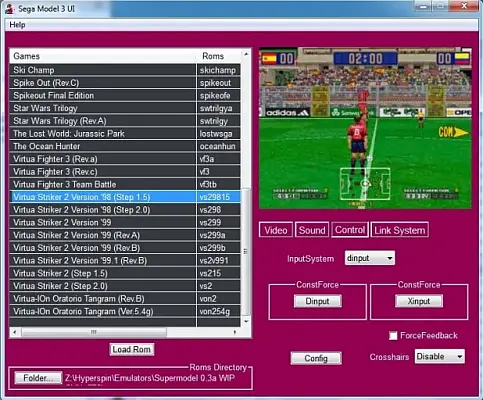Open the InputSystem dropdown

tap(370, 258)
